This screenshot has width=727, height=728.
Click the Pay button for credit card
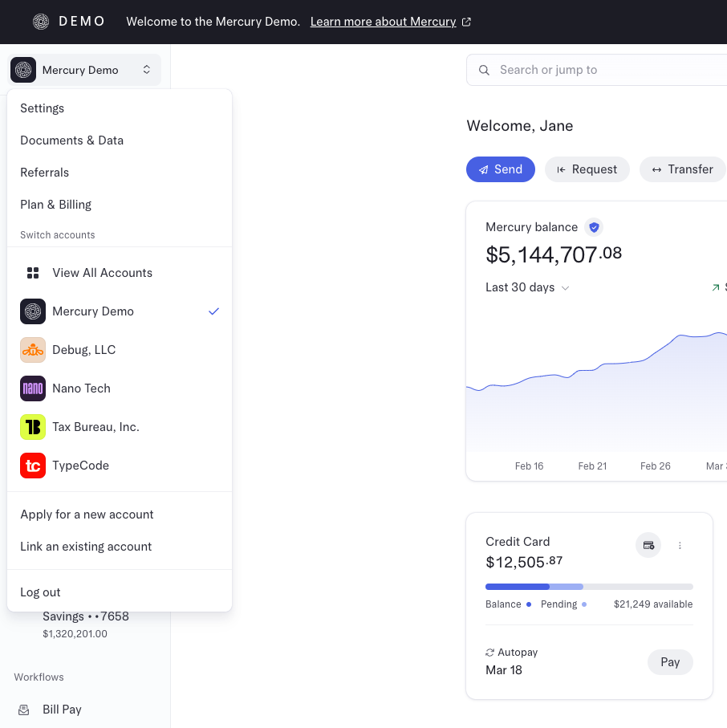tap(670, 662)
